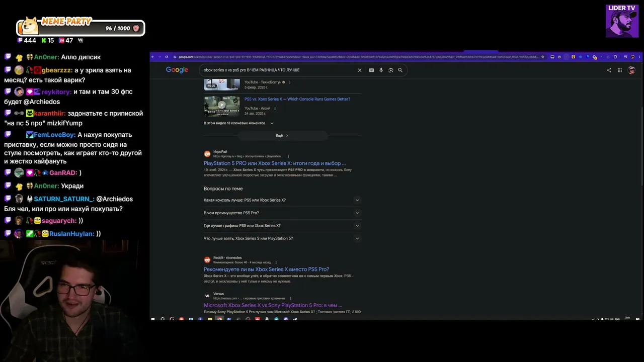The height and width of the screenshot is (362, 644).
Task: Expand '13 ключевых моментов' in this video
Action: pos(239,123)
